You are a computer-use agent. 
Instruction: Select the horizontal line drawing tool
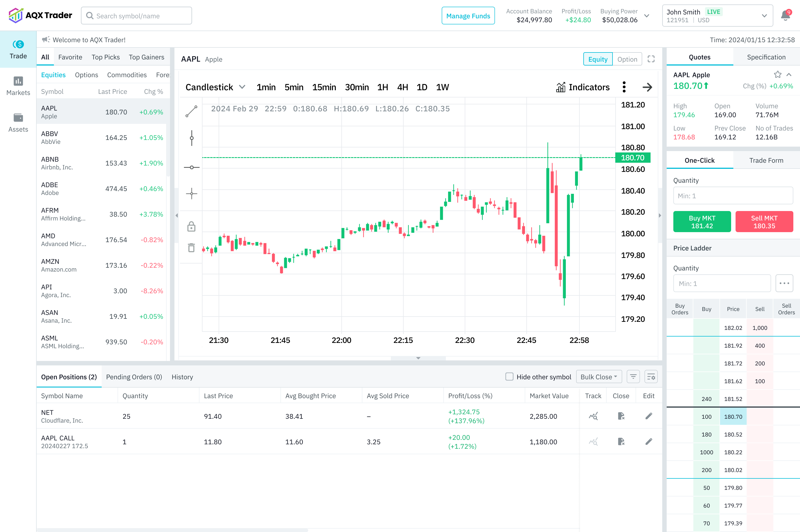pos(191,167)
